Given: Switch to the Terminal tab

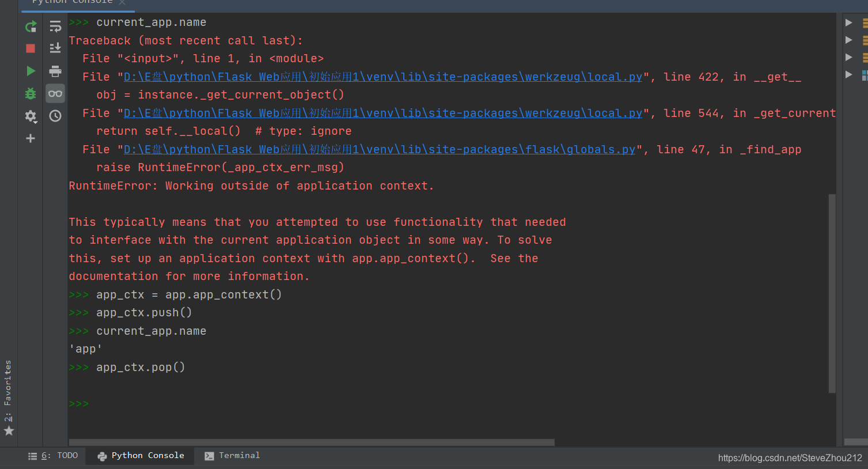Looking at the screenshot, I should click(x=232, y=456).
